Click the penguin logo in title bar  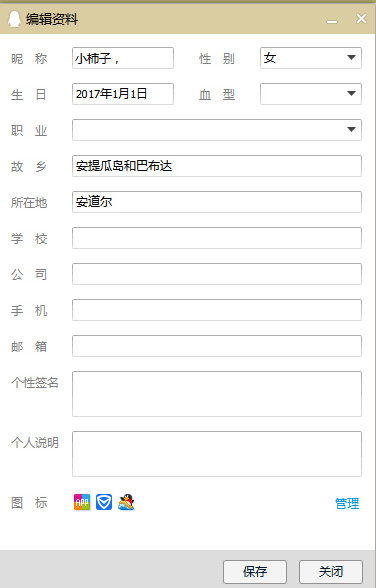14,19
